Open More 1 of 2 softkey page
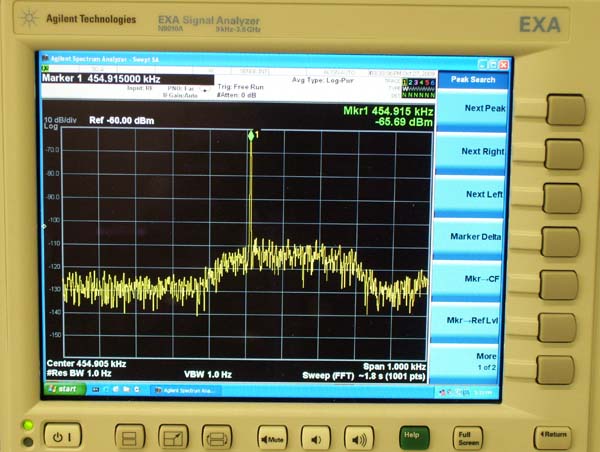Viewport: 600px width, 452px height. click(464, 362)
